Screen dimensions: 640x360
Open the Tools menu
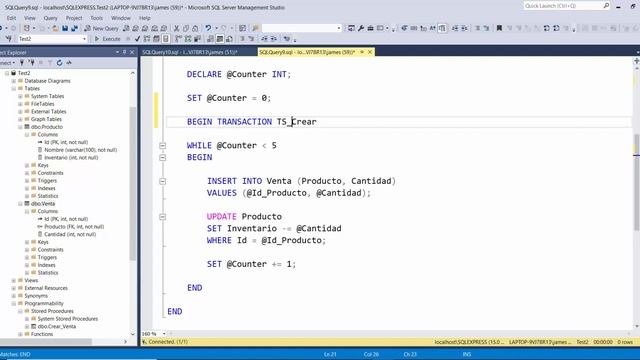point(96,18)
